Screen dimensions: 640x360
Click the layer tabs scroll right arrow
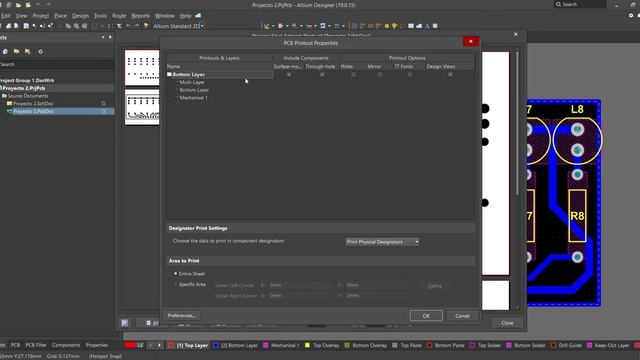click(159, 345)
